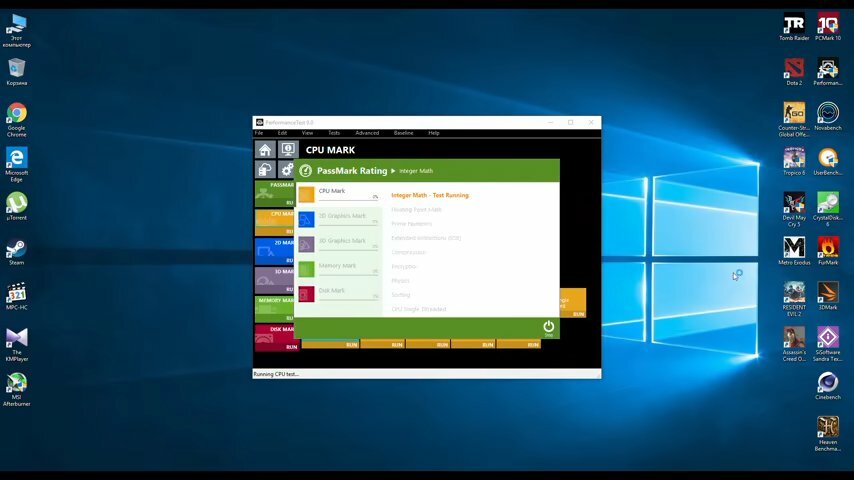Open the Edit menu
This screenshot has width=854, height=480.
click(x=282, y=133)
